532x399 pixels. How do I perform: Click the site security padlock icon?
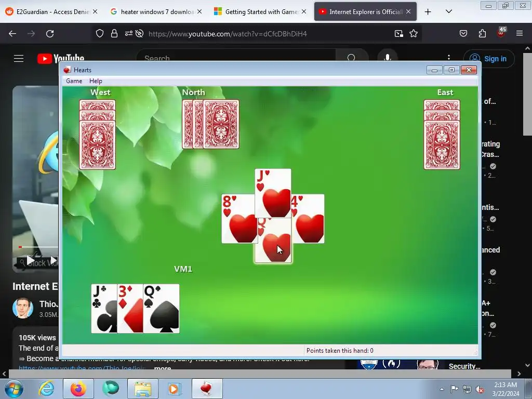pos(114,33)
